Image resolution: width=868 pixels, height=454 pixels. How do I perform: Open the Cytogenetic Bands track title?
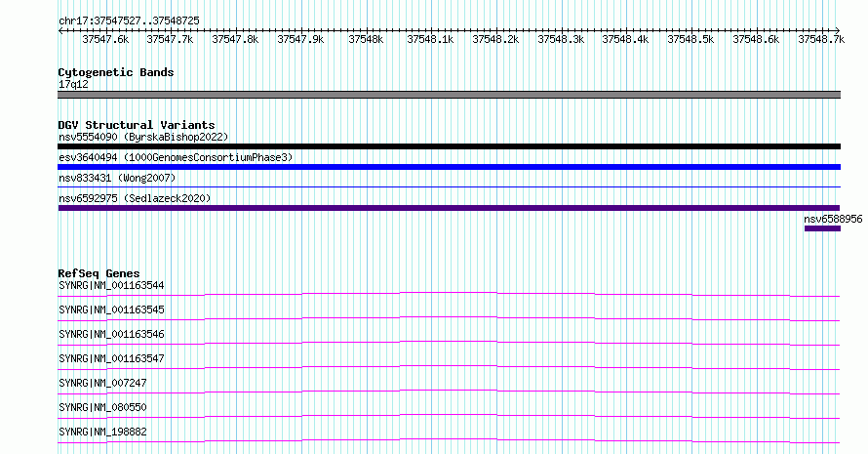tap(116, 72)
